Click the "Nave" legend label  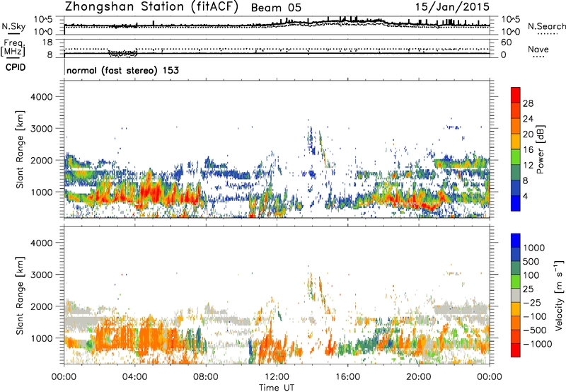click(538, 49)
